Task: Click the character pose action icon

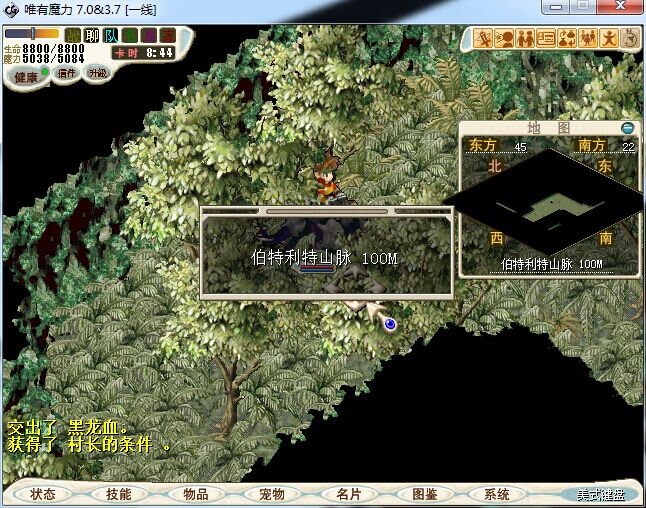Action: coord(609,40)
